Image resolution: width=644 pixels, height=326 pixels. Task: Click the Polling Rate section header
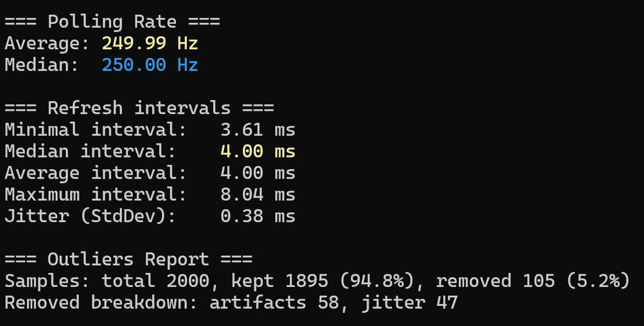click(112, 22)
